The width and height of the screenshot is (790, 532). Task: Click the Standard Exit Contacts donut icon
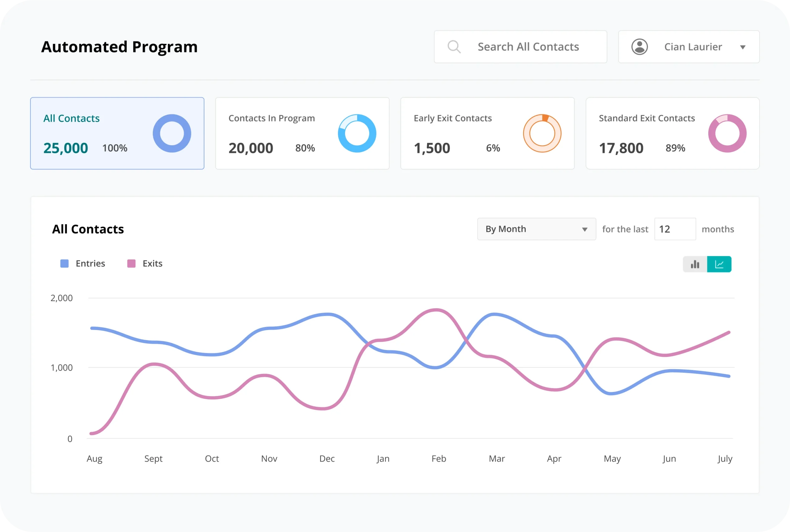coord(727,133)
